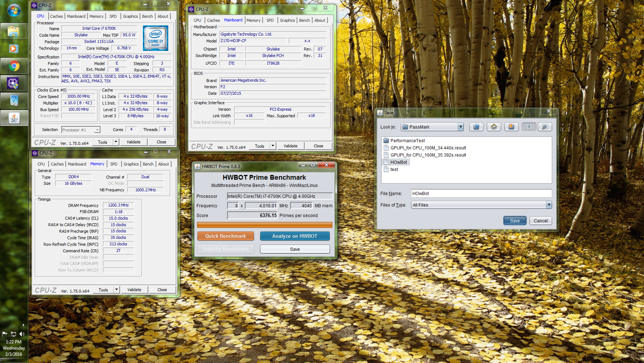The height and width of the screenshot is (363, 644).
Task: Open the PerformanceTest folder
Action: click(x=404, y=140)
